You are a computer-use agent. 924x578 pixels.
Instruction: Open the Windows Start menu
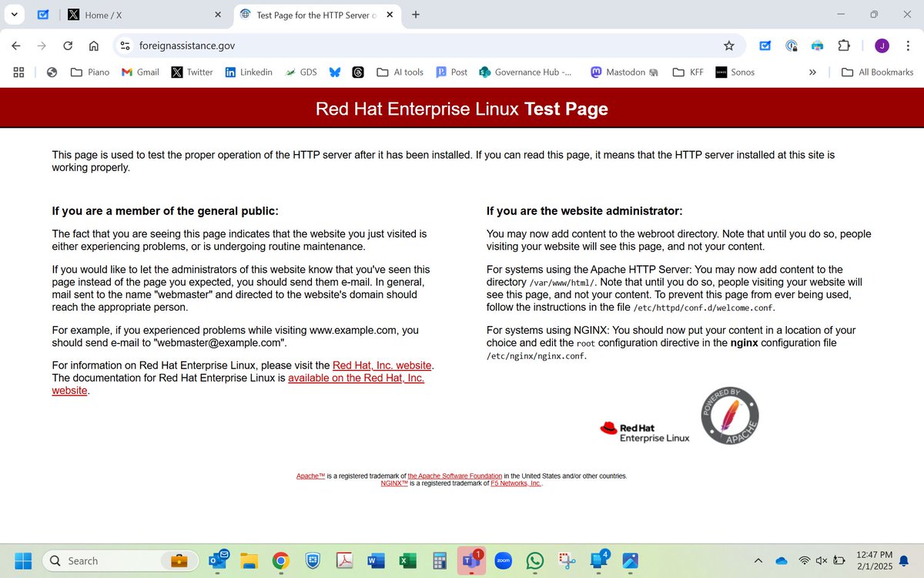coord(23,560)
